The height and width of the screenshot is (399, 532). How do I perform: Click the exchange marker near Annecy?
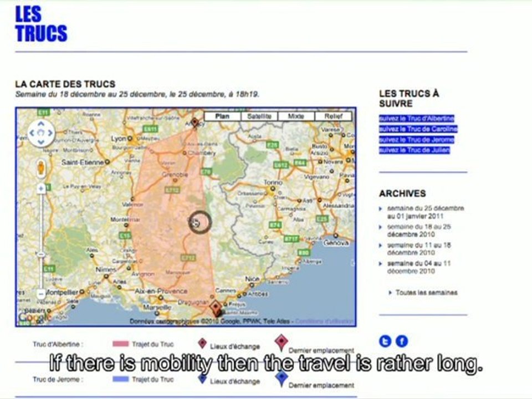(195, 122)
